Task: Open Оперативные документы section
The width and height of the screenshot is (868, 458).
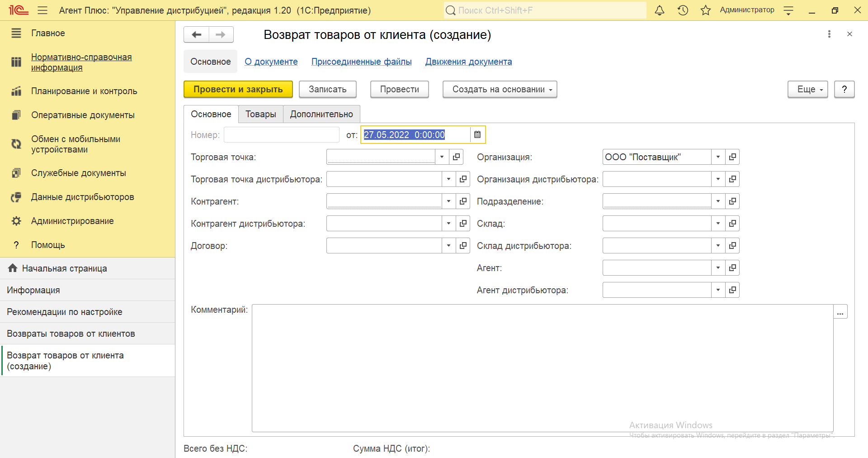Action: [83, 115]
